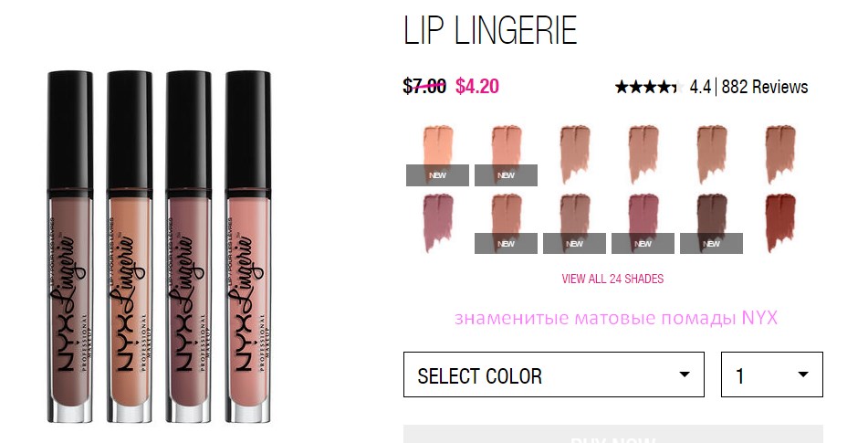This screenshot has width=868, height=443.
Task: Choose the dark chocolate brown swatch
Action: [711, 223]
